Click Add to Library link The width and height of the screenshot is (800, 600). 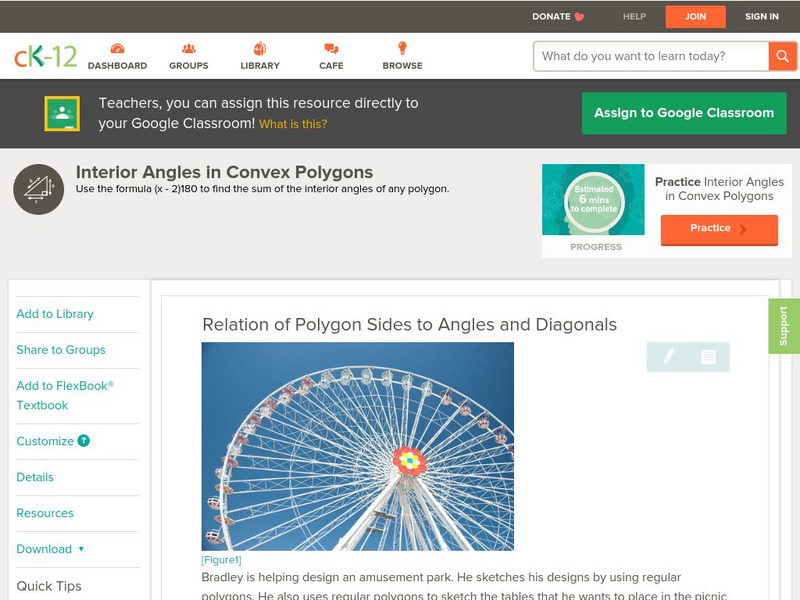(55, 314)
